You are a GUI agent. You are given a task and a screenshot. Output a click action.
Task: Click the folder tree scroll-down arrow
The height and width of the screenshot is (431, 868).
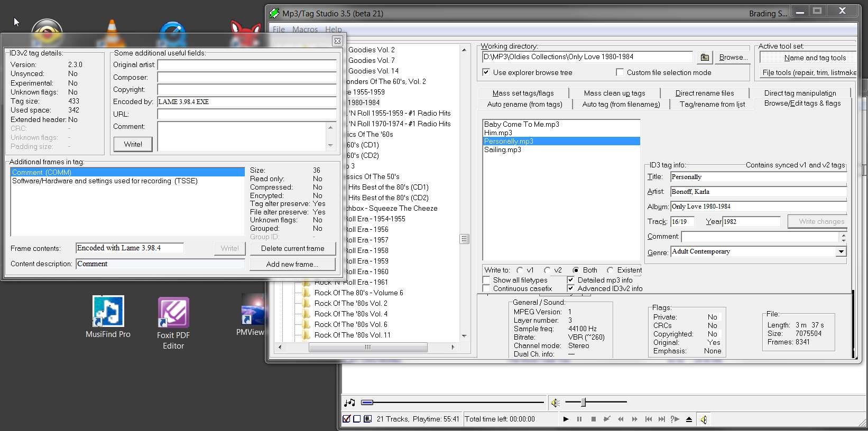point(464,336)
